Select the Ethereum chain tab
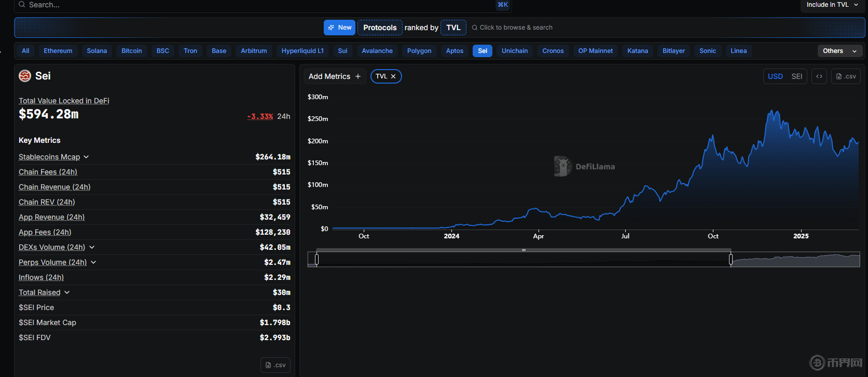The image size is (868, 377). tap(58, 51)
